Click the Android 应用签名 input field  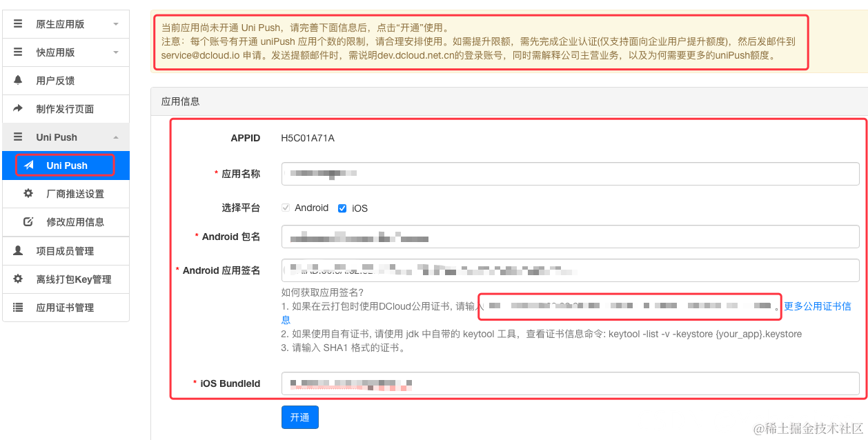(570, 270)
